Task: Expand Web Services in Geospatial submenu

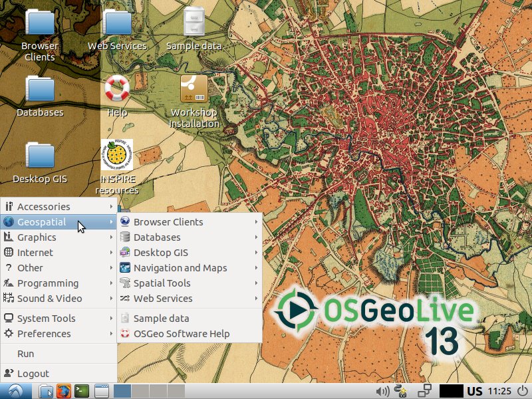Action: [x=190, y=298]
